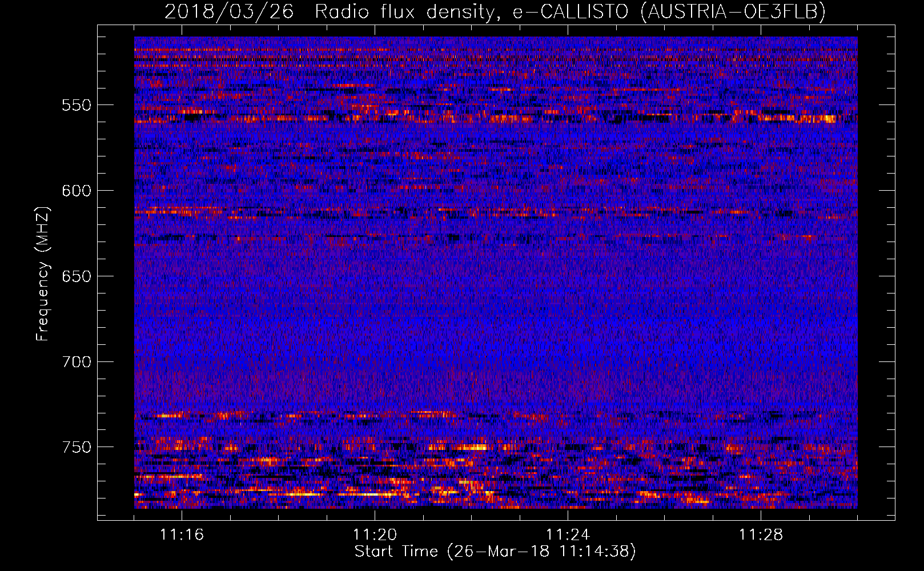
Task: Click the plot title 'Radio flux density, e-CALLISTO'
Action: [x=471, y=12]
